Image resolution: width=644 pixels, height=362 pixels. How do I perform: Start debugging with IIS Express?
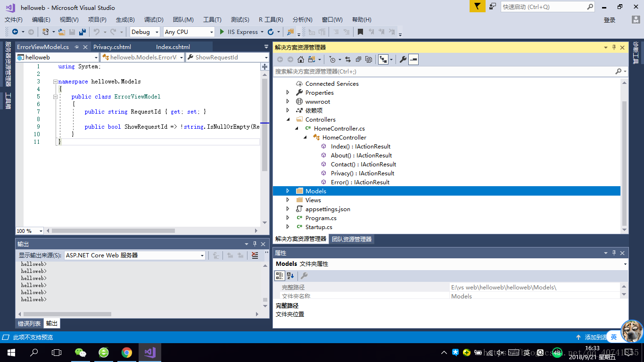pos(239,32)
